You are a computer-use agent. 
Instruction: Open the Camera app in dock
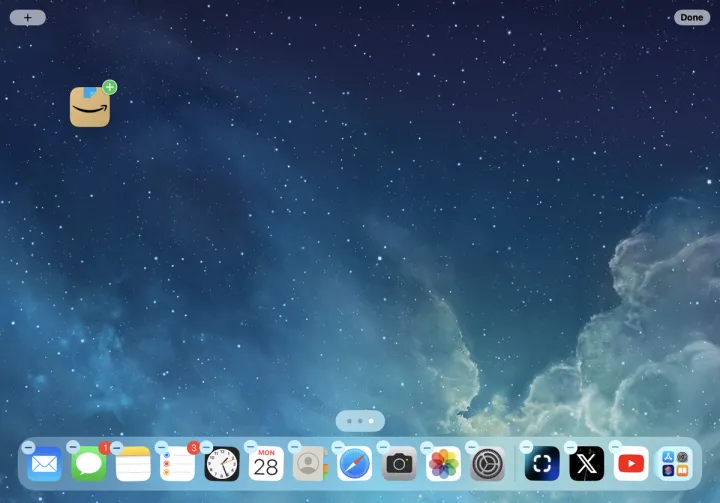(x=399, y=464)
